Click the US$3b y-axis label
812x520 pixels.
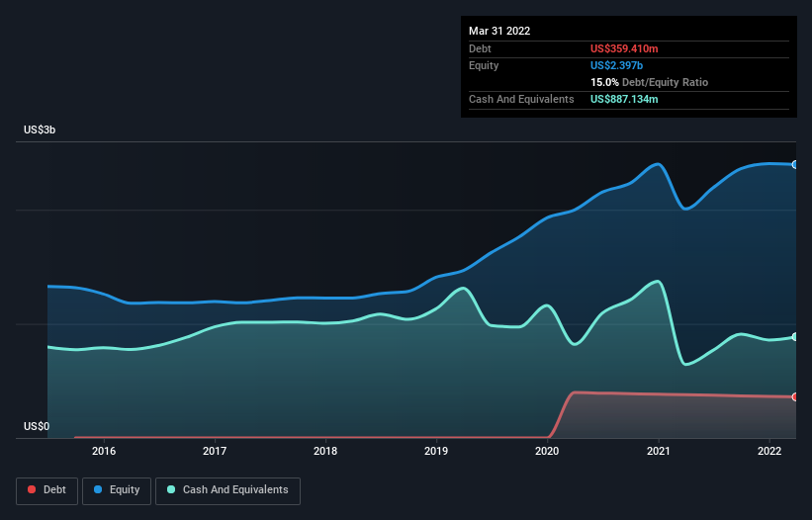coord(40,130)
